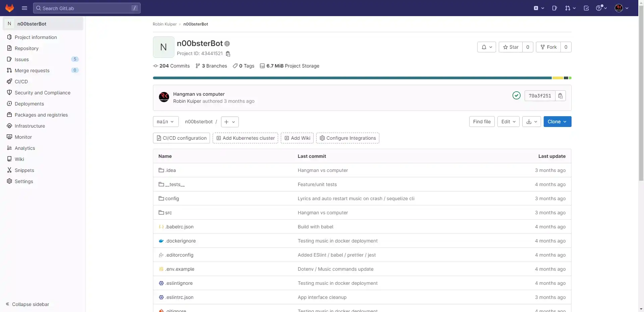Open the user avatar dropdown
This screenshot has width=644, height=312.
622,8
